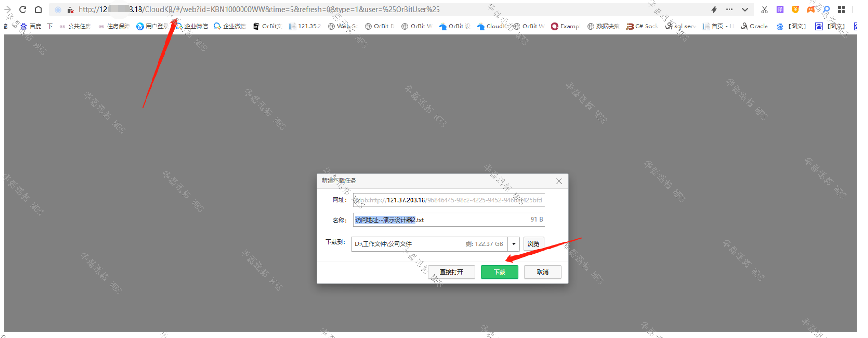Open the C# Sock bookmark

point(642,26)
